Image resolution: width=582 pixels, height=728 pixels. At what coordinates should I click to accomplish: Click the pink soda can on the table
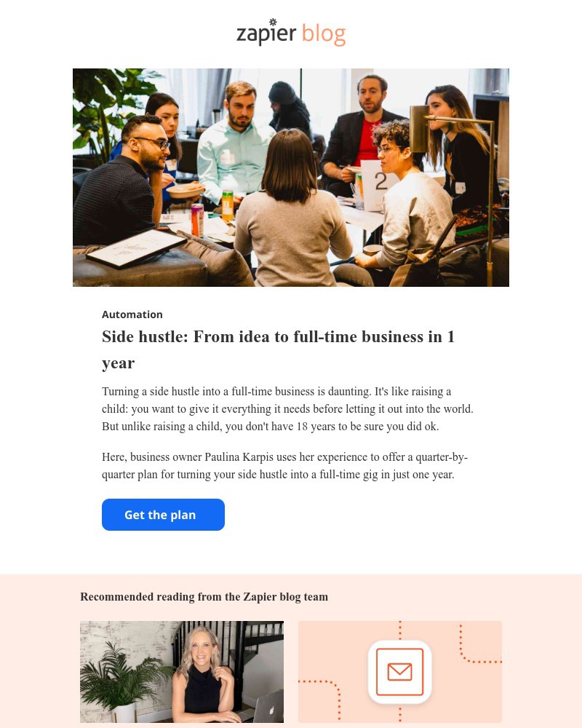click(197, 220)
